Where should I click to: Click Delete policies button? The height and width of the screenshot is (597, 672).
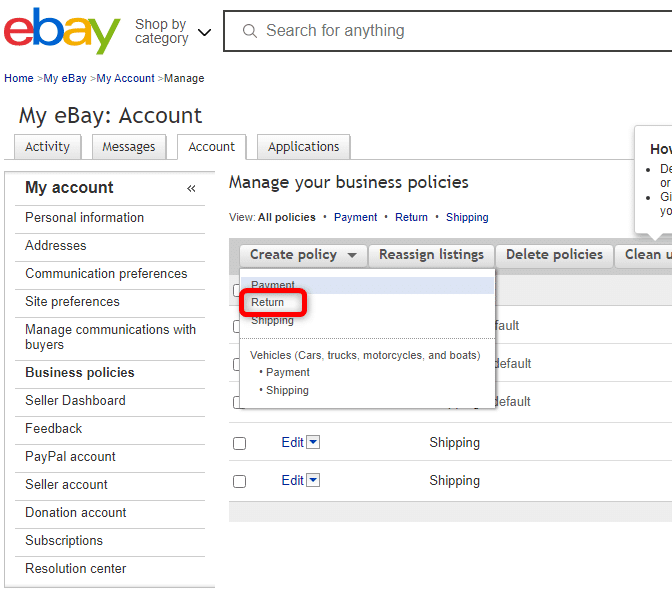click(554, 255)
